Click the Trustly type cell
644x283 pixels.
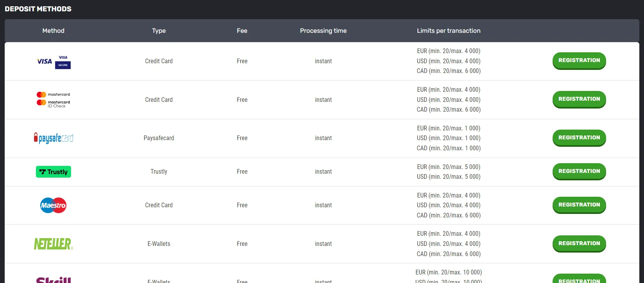click(159, 172)
